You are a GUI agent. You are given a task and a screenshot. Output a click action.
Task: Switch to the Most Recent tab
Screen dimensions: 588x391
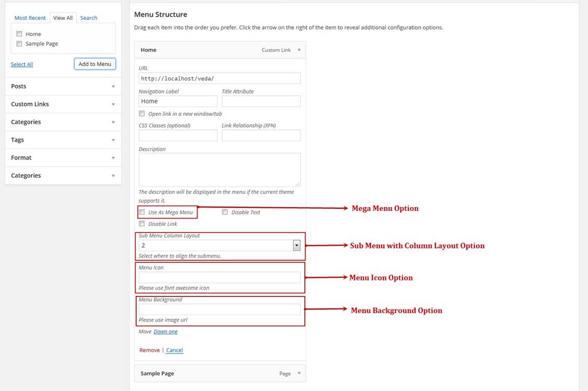coord(30,18)
